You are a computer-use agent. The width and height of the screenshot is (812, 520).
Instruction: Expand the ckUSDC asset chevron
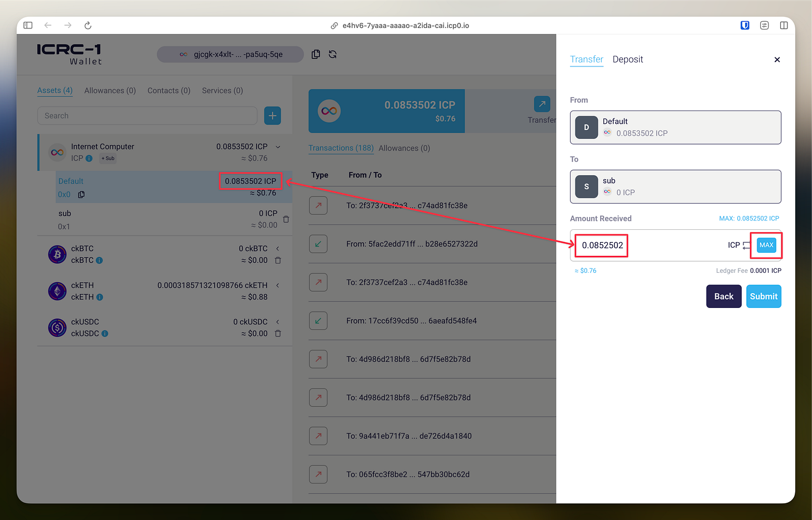coord(278,322)
